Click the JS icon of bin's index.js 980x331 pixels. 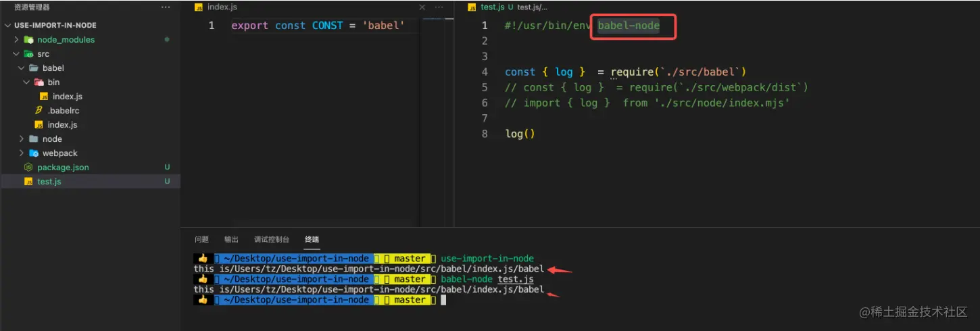pyautogui.click(x=44, y=97)
